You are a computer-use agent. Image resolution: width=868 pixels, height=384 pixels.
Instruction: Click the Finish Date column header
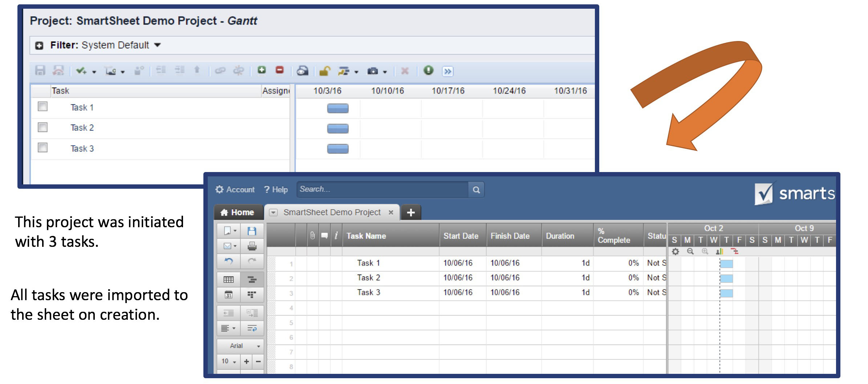click(x=514, y=236)
